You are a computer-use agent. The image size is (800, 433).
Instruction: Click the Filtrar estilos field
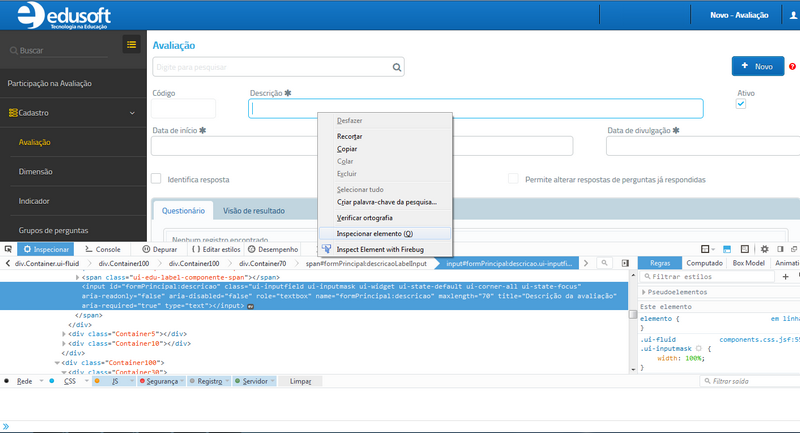click(x=709, y=276)
